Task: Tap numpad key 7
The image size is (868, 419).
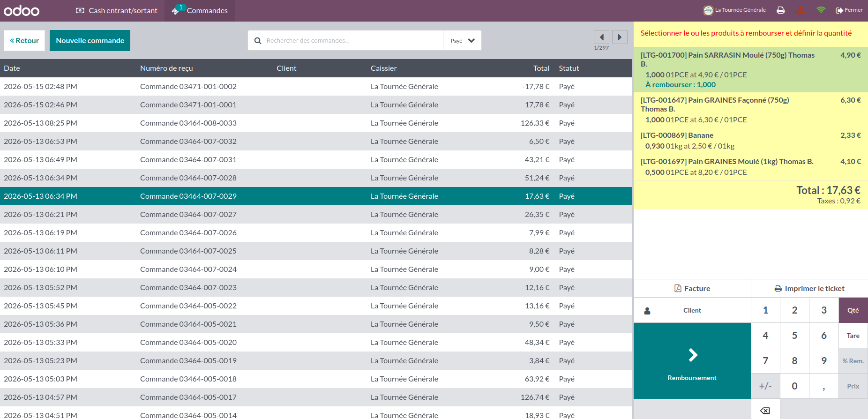Action: tap(766, 361)
